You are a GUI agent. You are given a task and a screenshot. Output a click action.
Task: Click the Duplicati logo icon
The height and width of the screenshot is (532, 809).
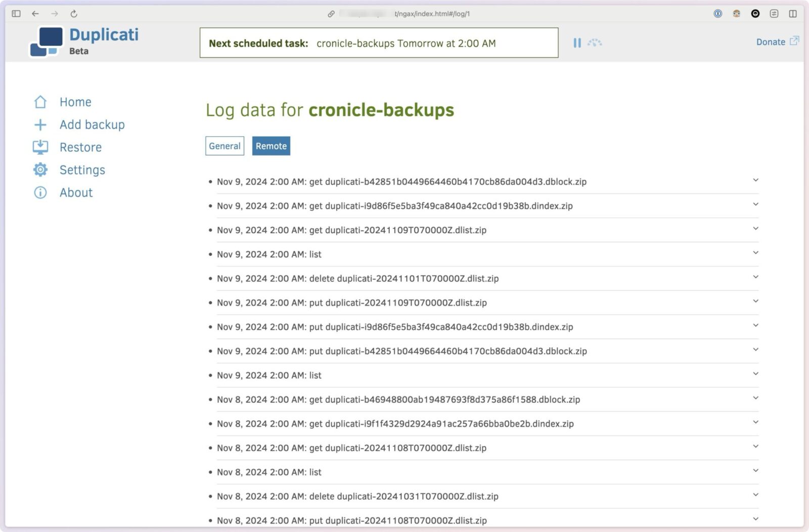(x=47, y=42)
